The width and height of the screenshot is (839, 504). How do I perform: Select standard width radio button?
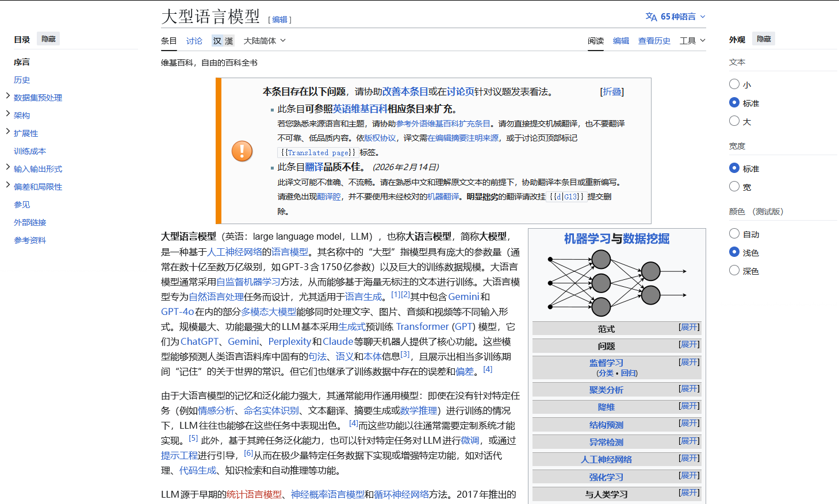tap(734, 168)
